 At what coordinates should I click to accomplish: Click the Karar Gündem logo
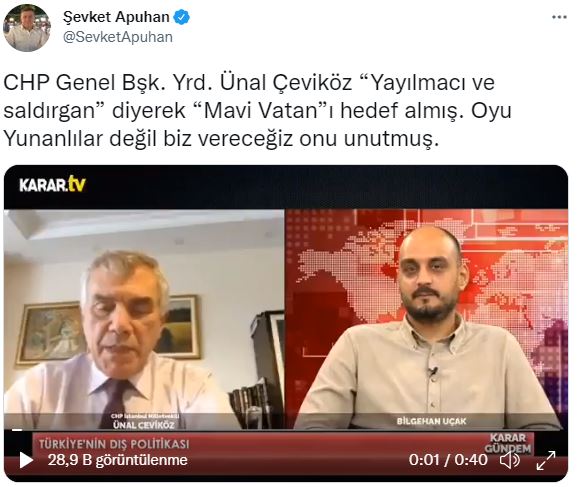508,443
